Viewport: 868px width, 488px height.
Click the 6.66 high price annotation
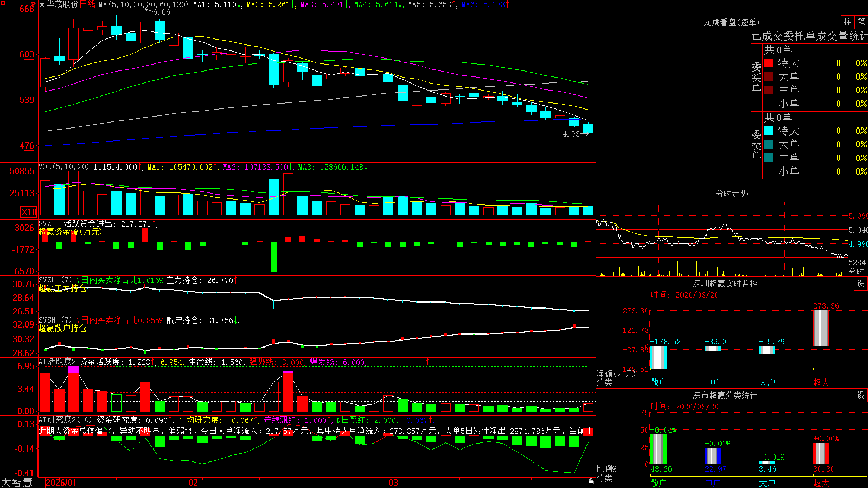coord(162,12)
